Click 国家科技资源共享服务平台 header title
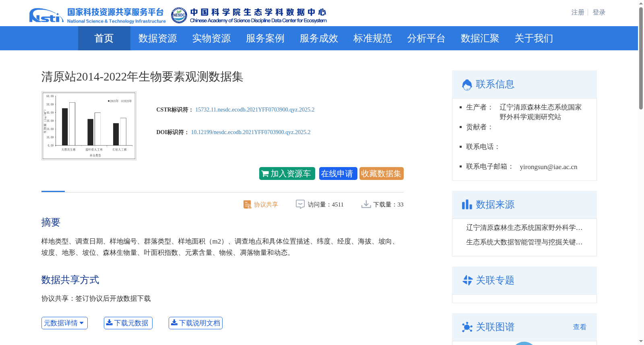This screenshot has height=345, width=644. tap(116, 12)
